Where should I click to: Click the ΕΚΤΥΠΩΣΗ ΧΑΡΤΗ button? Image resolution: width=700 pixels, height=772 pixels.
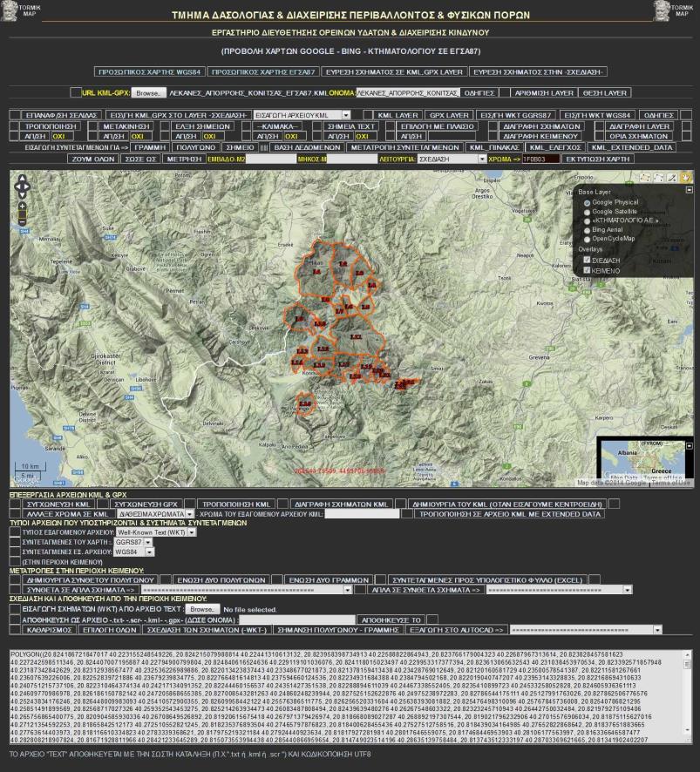click(x=597, y=159)
